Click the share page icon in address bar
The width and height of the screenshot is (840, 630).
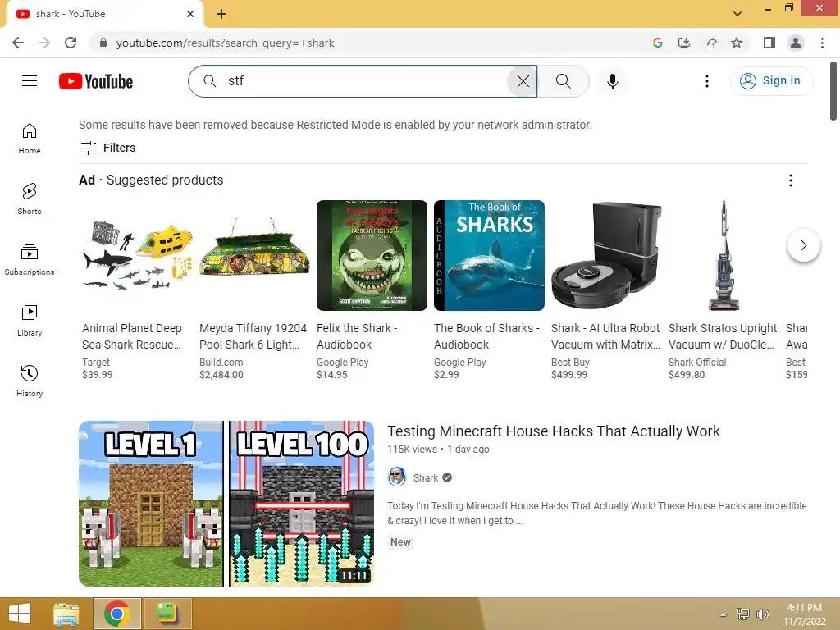pos(710,43)
